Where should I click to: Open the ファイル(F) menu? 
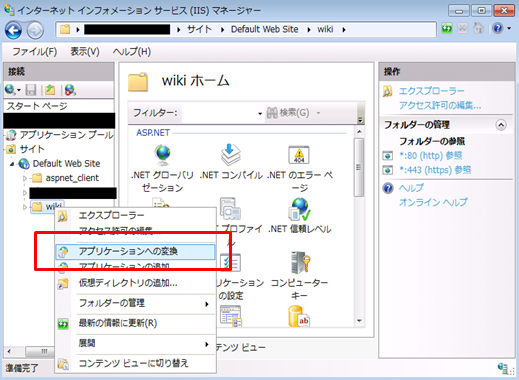pyautogui.click(x=35, y=52)
